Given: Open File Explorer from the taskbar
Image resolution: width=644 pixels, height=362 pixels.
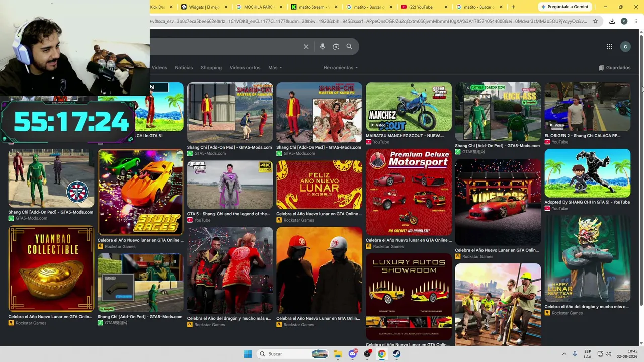Looking at the screenshot, I should [x=338, y=354].
